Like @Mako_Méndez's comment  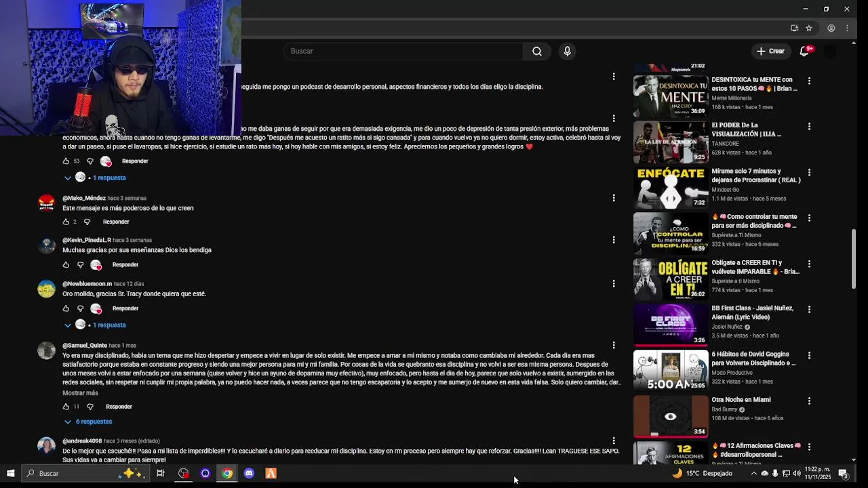click(x=66, y=222)
